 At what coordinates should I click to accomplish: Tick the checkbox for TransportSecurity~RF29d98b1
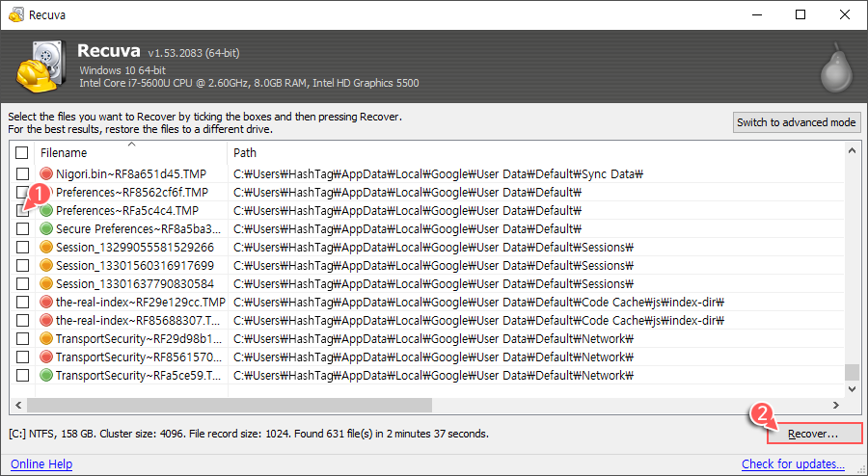[22, 339]
